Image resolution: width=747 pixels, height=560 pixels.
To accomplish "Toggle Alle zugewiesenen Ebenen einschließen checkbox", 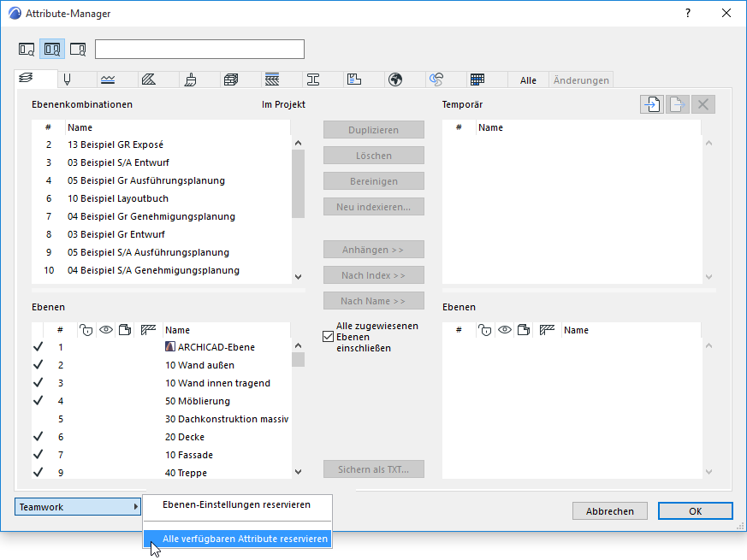I will pyautogui.click(x=329, y=337).
